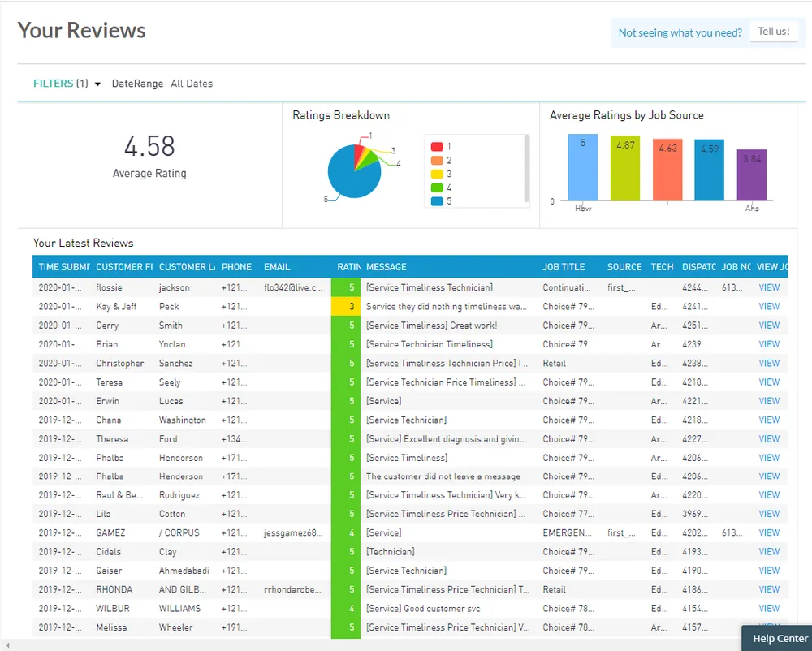Toggle rating 3 yellow legend swatch
The width and height of the screenshot is (812, 651).
pyautogui.click(x=437, y=175)
